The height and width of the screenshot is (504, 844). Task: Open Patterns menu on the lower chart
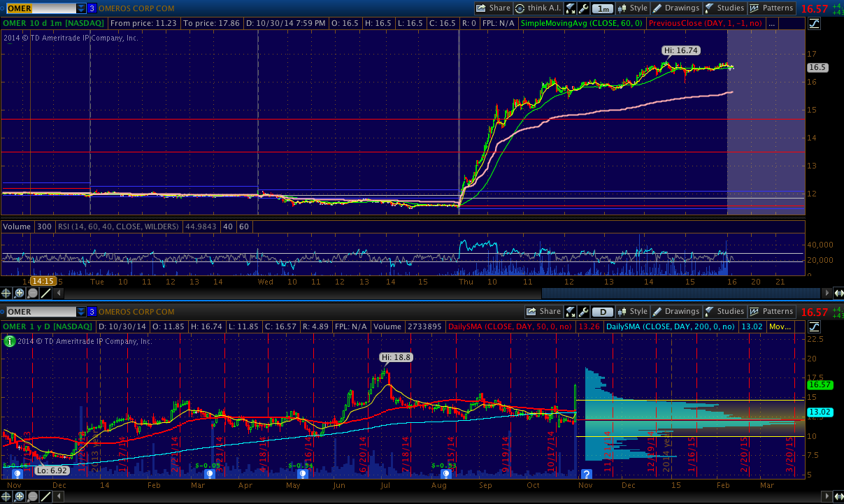click(x=772, y=312)
